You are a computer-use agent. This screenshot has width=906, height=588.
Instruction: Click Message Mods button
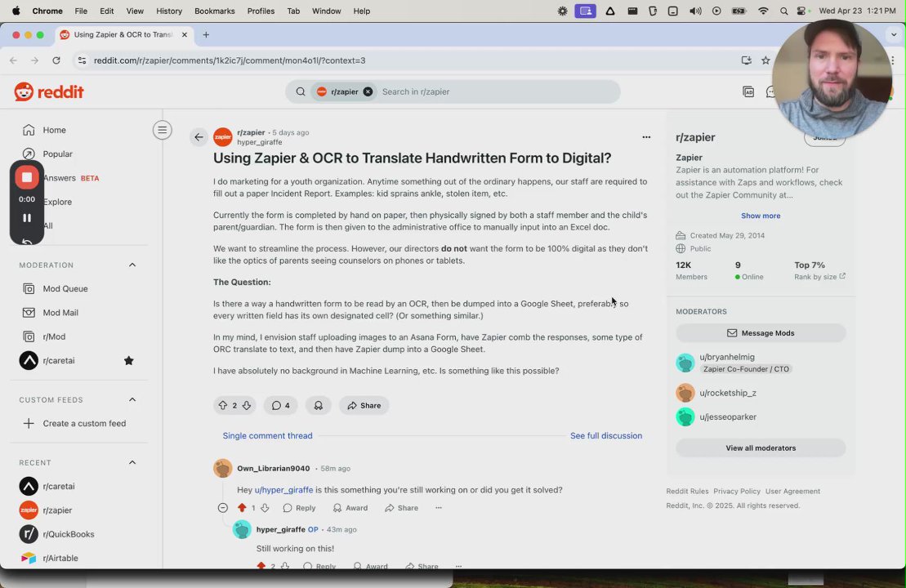click(x=761, y=332)
